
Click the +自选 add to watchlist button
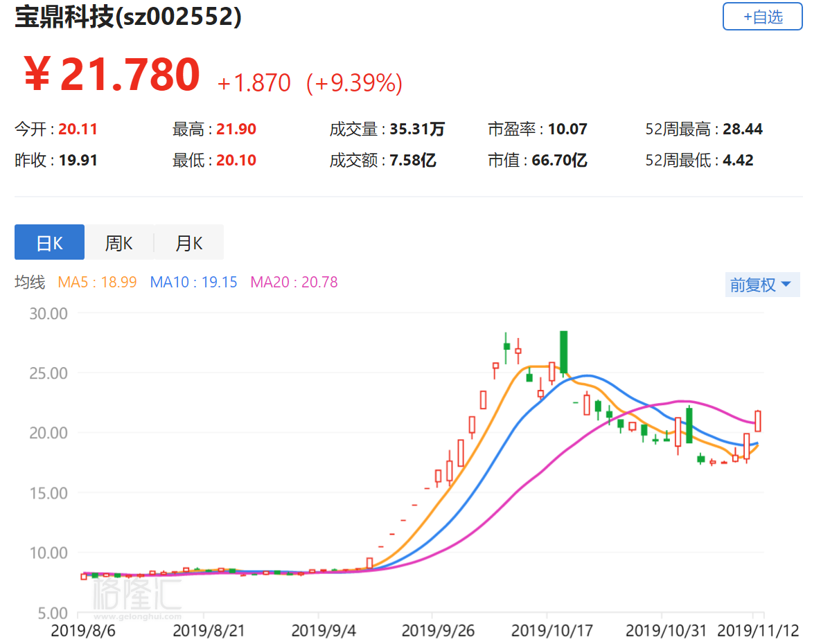pyautogui.click(x=762, y=17)
